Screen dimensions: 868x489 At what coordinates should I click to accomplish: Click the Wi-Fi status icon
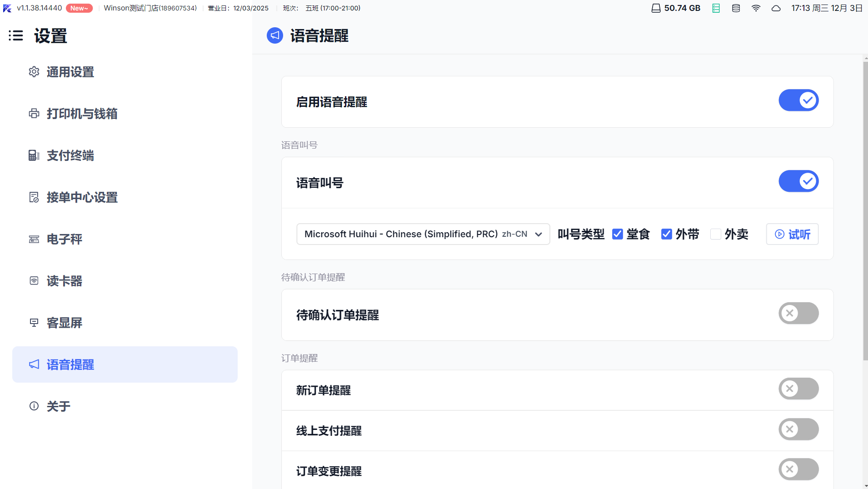pyautogui.click(x=756, y=8)
